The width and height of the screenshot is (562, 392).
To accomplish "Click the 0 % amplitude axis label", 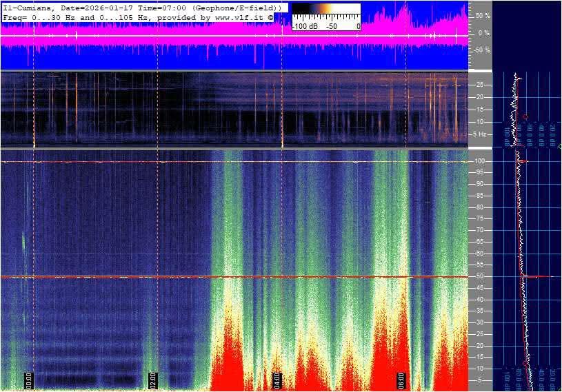I will coord(483,32).
